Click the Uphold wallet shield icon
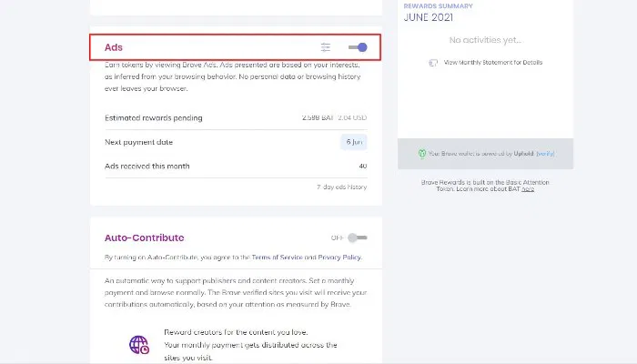Image resolution: width=637 pixels, height=364 pixels. click(422, 154)
